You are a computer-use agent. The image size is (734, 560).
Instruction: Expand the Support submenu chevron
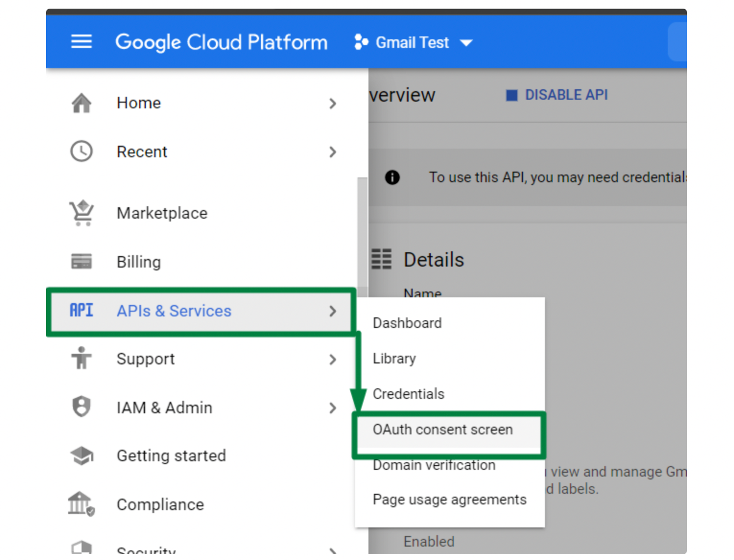333,360
